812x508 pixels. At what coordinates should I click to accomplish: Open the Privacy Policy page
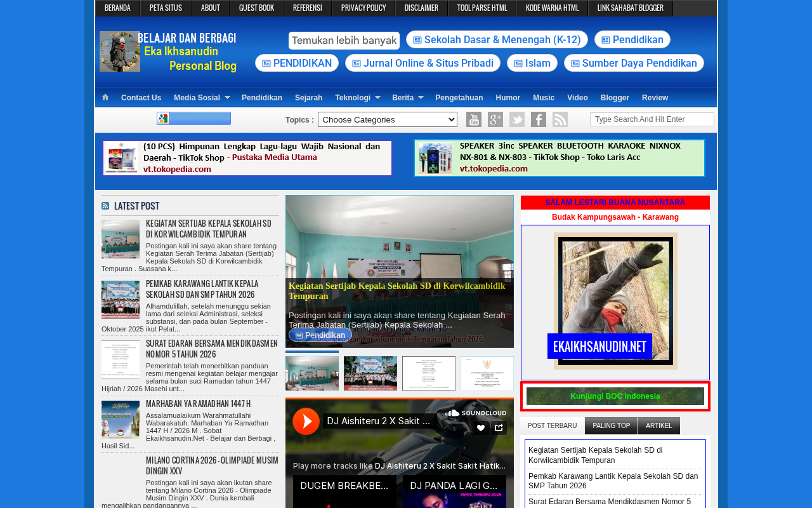pos(363,8)
